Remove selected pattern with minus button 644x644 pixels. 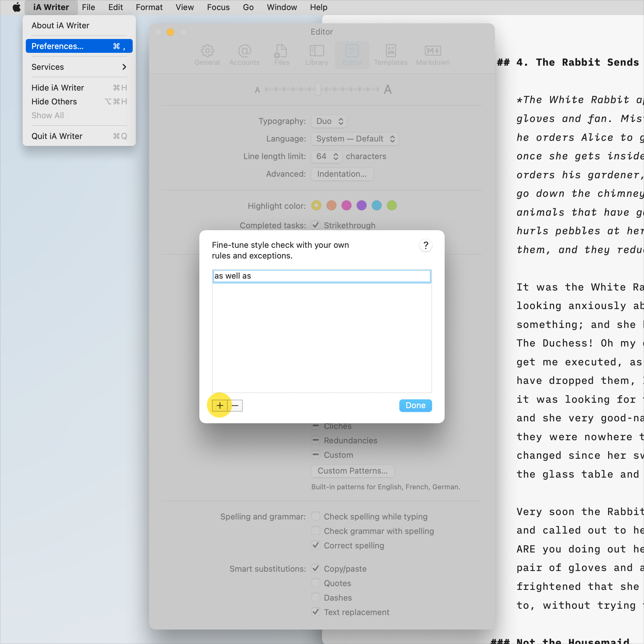pyautogui.click(x=235, y=405)
